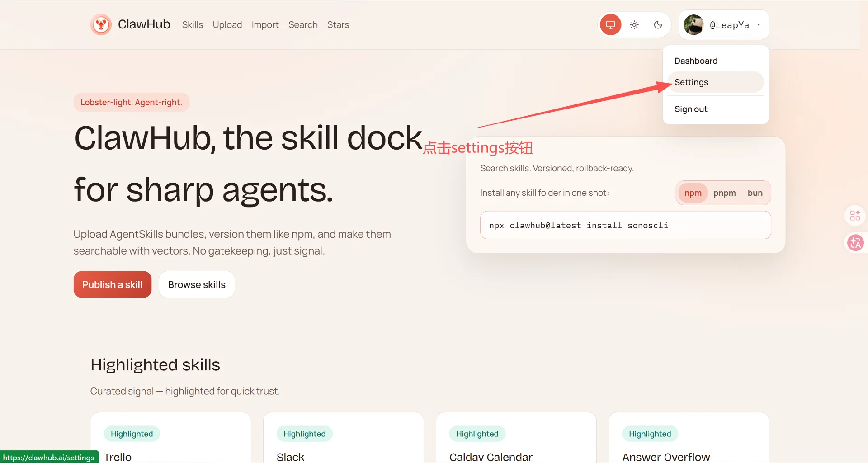Click the ClawHub lobster logo icon
This screenshot has height=463, width=868.
coord(101,24)
